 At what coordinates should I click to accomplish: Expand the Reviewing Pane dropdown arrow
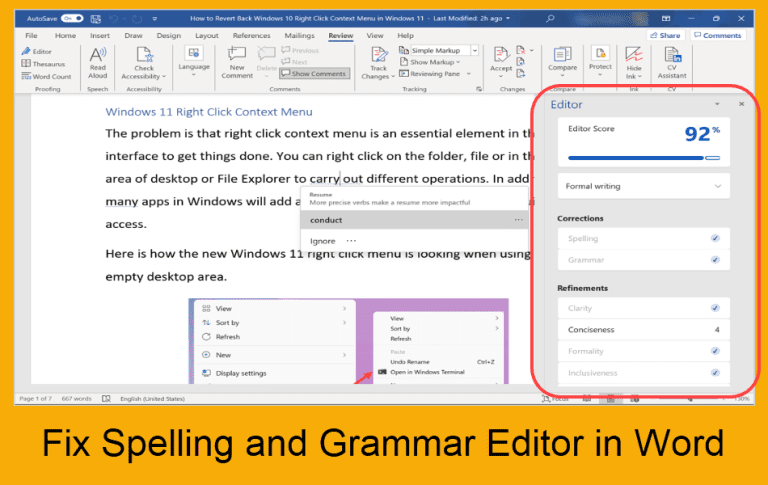pyautogui.click(x=469, y=74)
